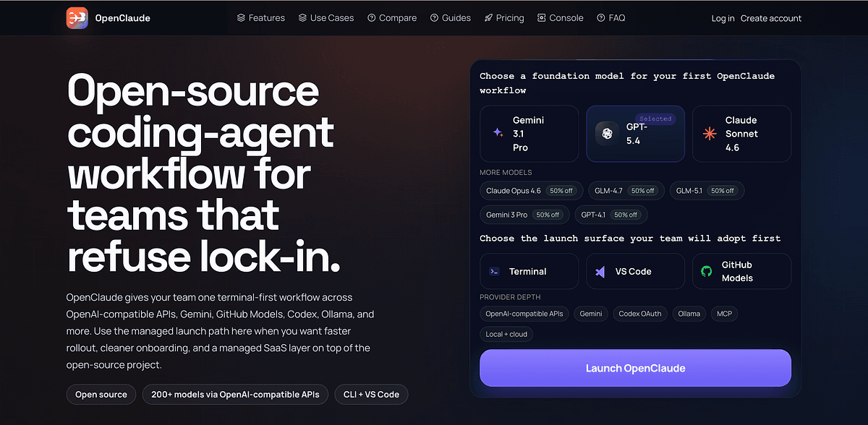Toggle the Ollama provider depth chip
Screen dimensions: 868x425
[689, 313]
